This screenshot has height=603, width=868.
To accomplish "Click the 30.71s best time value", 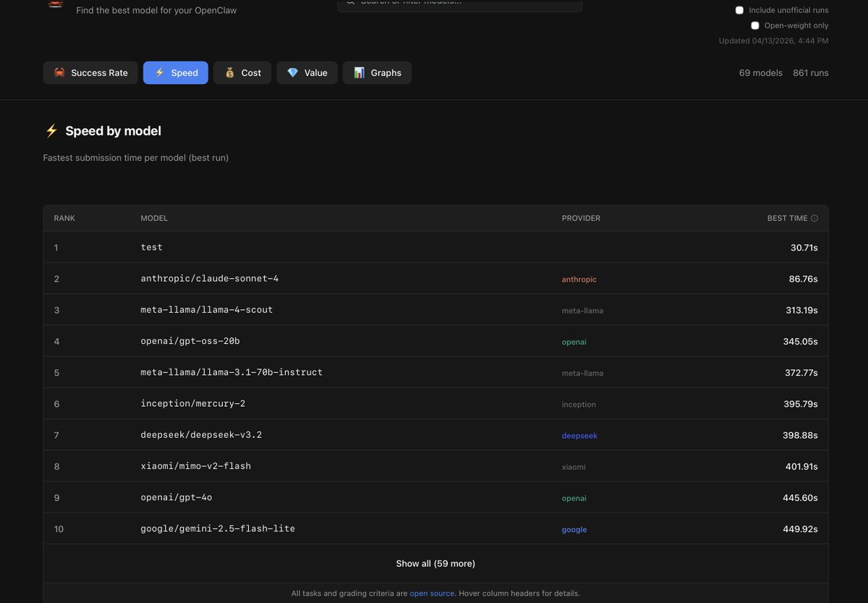I will 804,248.
